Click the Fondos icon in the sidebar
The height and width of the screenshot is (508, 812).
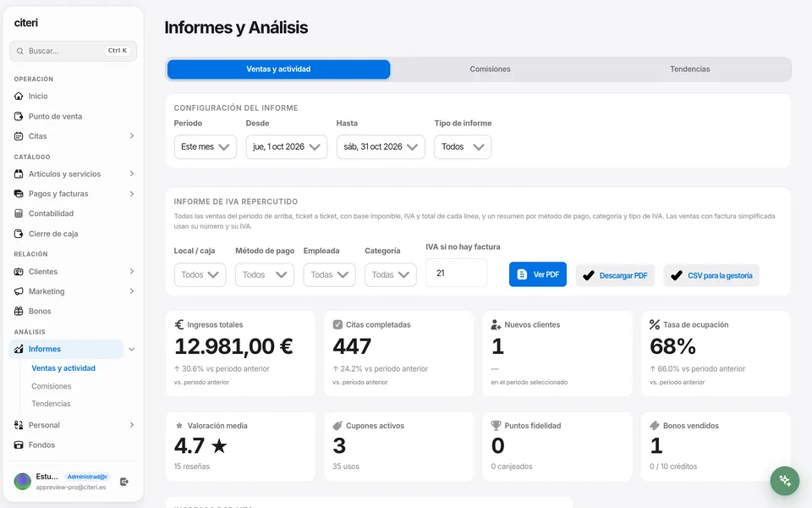click(19, 444)
